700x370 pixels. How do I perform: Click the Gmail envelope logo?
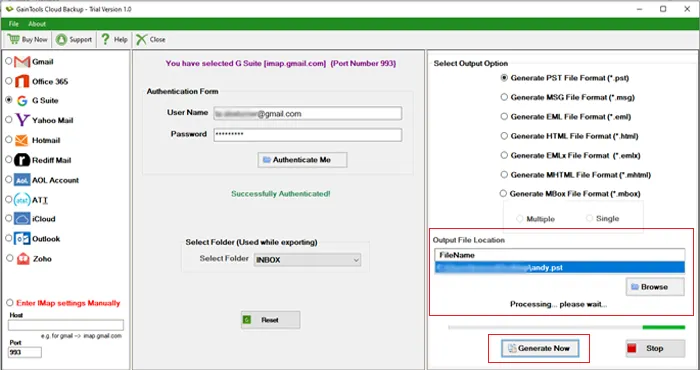point(22,62)
